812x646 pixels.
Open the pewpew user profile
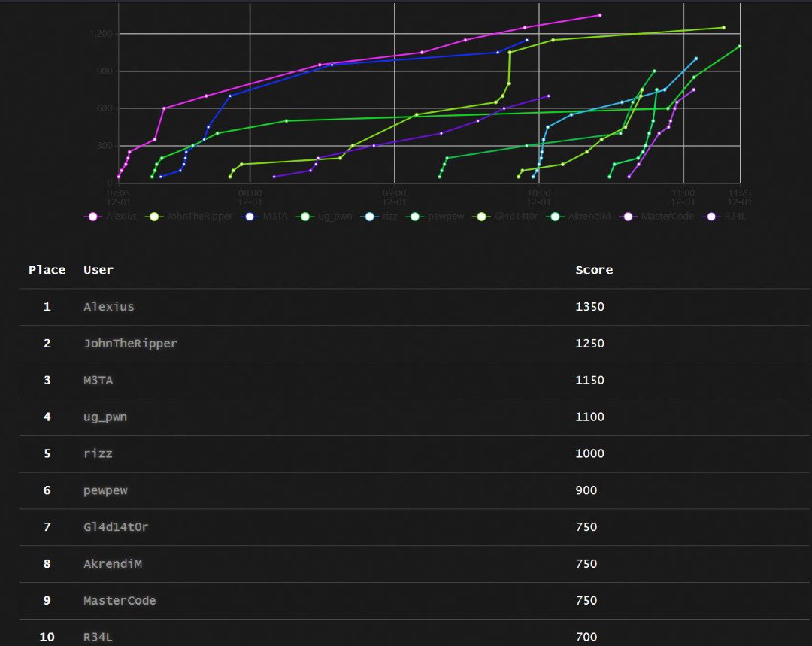tap(105, 490)
